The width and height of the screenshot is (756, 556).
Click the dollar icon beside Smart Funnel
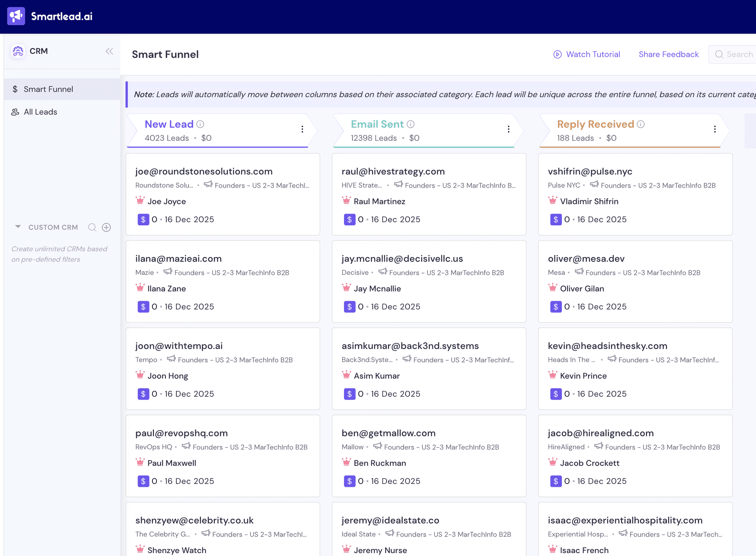[x=15, y=89]
